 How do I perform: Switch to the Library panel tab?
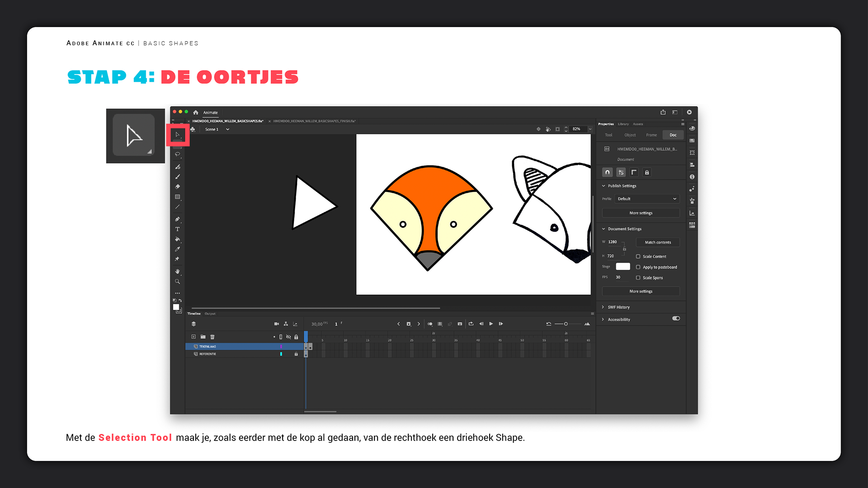623,124
